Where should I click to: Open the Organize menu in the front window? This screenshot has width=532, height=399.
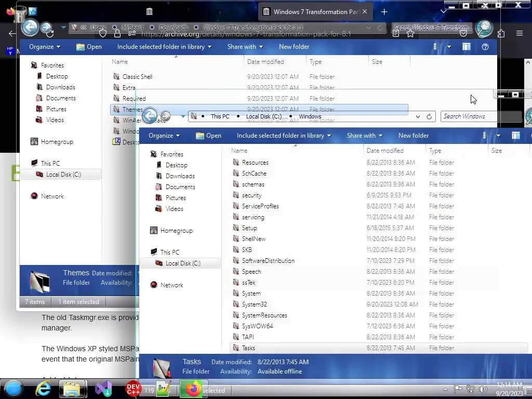pos(164,136)
